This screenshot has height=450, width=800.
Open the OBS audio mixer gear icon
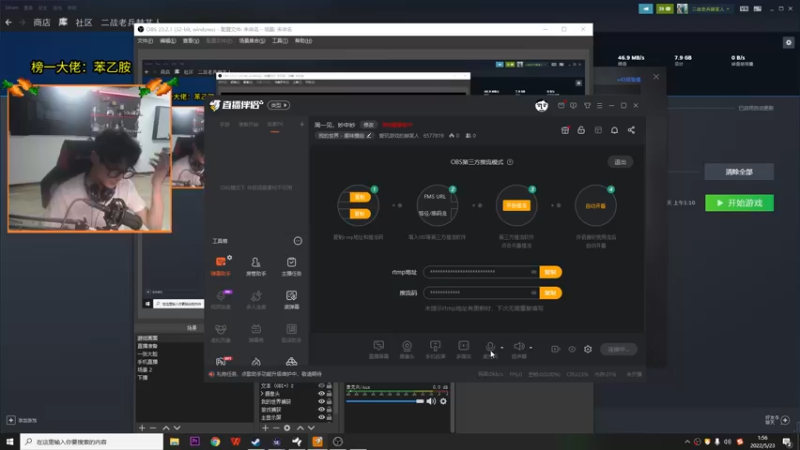[443, 402]
